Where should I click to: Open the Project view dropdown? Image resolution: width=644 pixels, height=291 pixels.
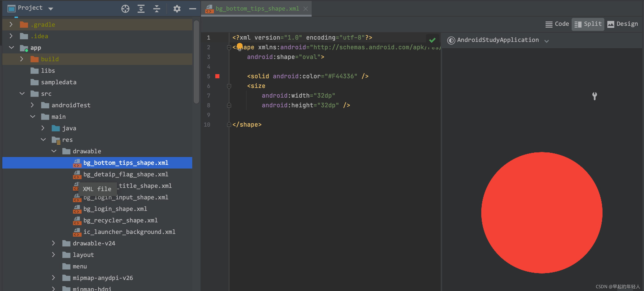[x=51, y=8]
